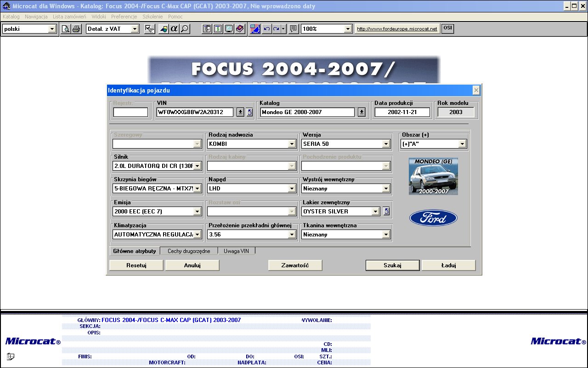Expand the Skrzynia biegów dropdown
588x368 pixels.
[x=197, y=188]
